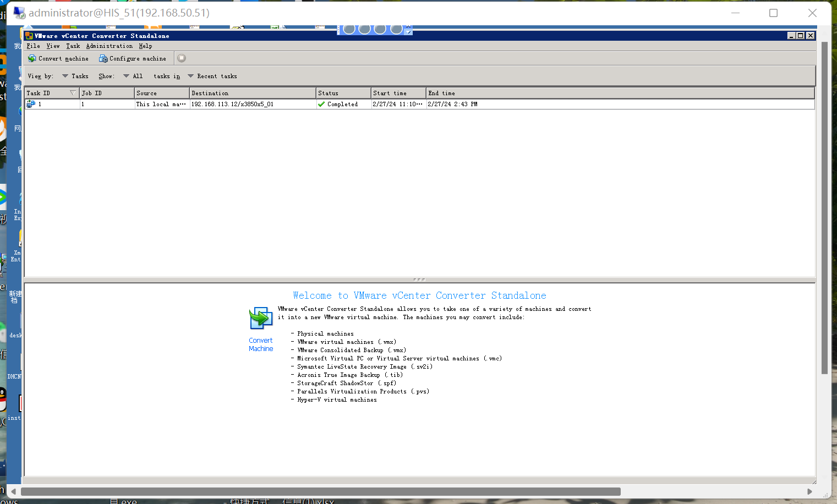Open the View menu
Viewport: 837px width, 504px height.
(53, 46)
